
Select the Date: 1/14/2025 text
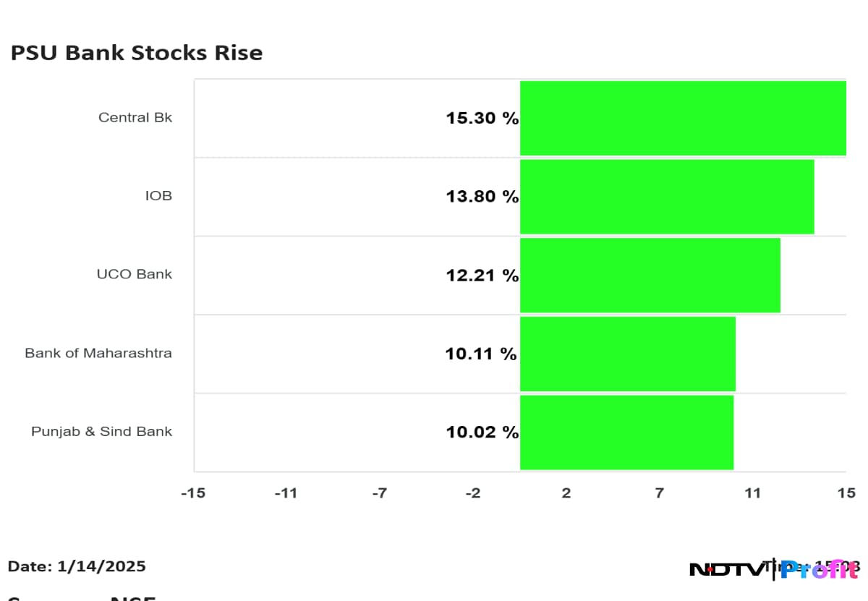pos(77,566)
